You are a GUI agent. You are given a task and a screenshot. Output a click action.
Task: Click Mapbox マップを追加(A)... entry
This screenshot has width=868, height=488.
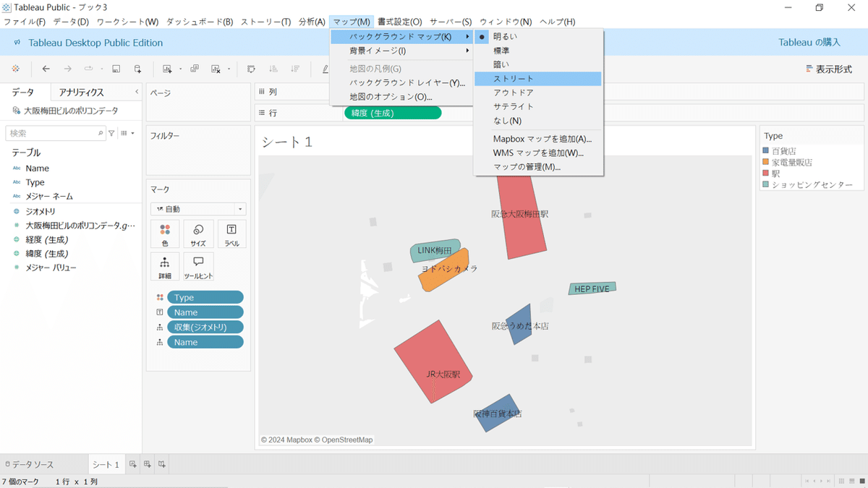tap(537, 139)
